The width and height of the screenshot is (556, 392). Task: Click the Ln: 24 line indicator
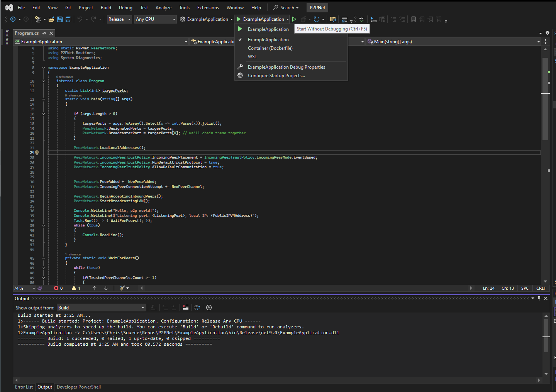489,288
